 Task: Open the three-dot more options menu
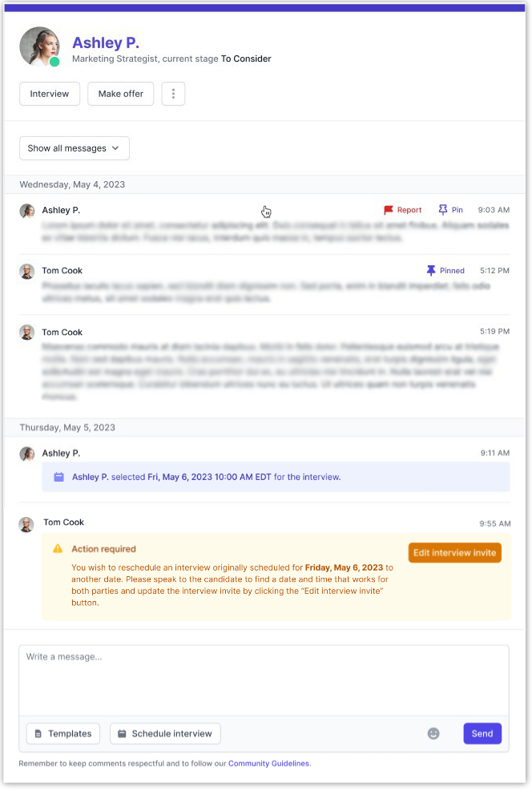173,94
